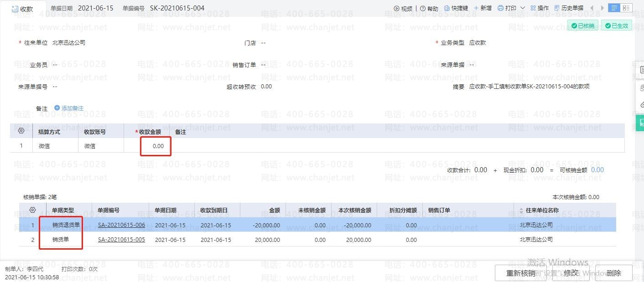This screenshot has width=644, height=282.
Task: Click 添加备注 to add a remark
Action: 69,108
